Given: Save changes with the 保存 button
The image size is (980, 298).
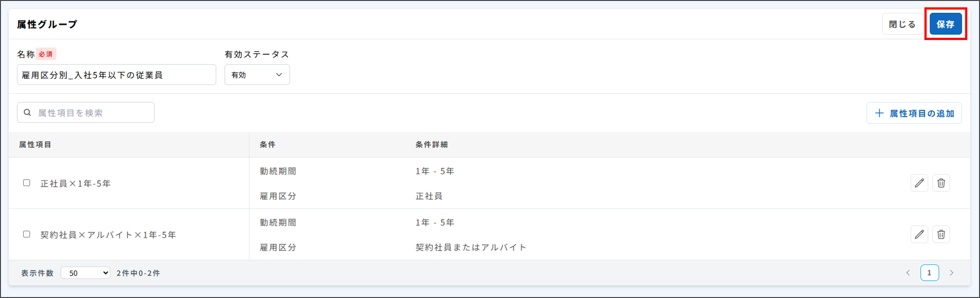Looking at the screenshot, I should click(946, 24).
